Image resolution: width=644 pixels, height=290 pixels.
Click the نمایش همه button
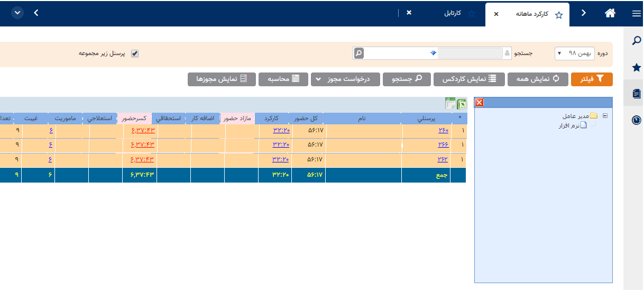(537, 79)
